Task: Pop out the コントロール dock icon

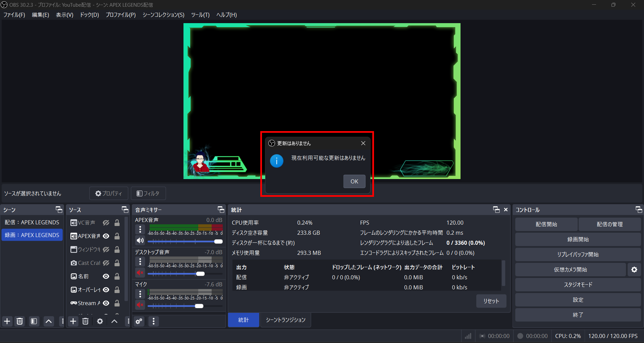Action: [639, 210]
